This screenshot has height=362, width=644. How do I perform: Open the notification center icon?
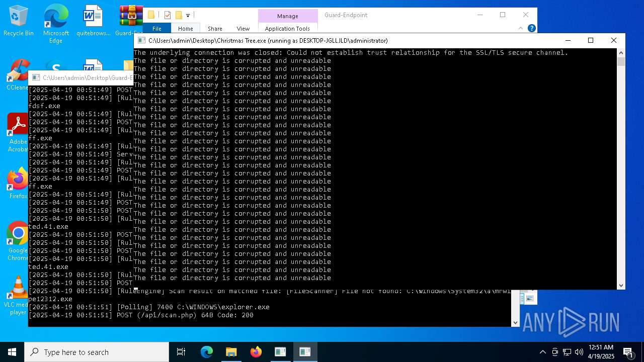[x=628, y=352]
